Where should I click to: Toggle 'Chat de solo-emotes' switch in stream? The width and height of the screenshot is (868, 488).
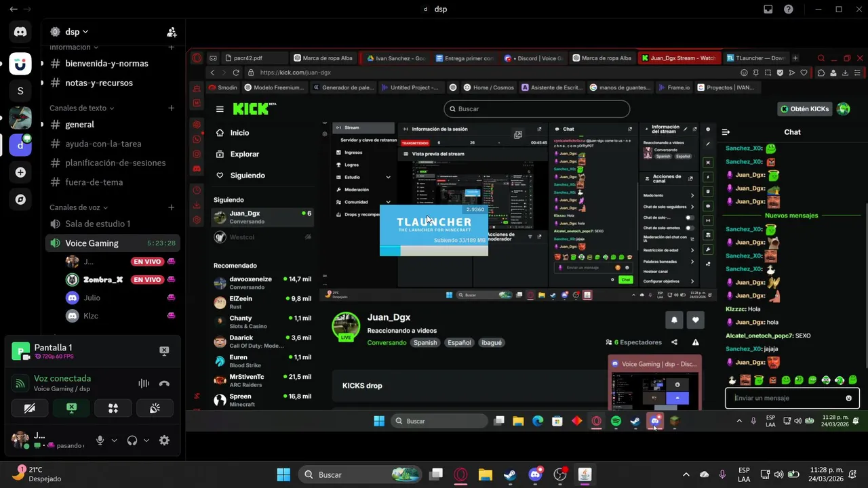coord(690,228)
